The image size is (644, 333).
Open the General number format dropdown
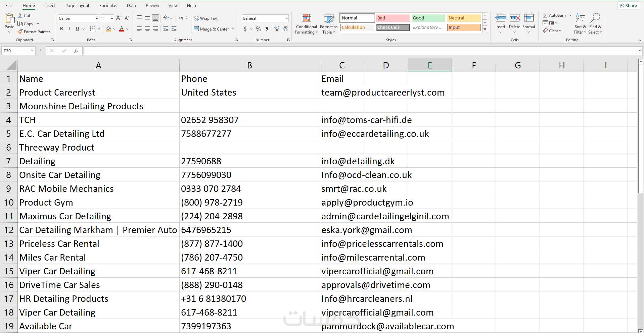[x=286, y=18]
